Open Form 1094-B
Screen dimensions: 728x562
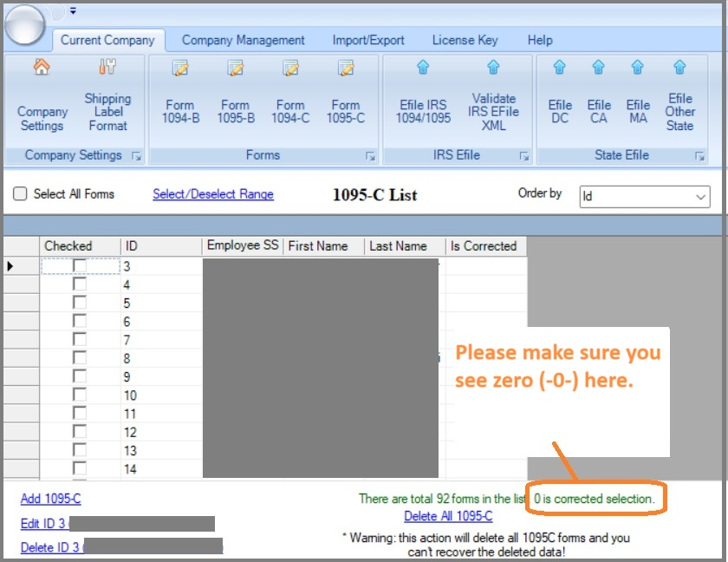point(179,95)
